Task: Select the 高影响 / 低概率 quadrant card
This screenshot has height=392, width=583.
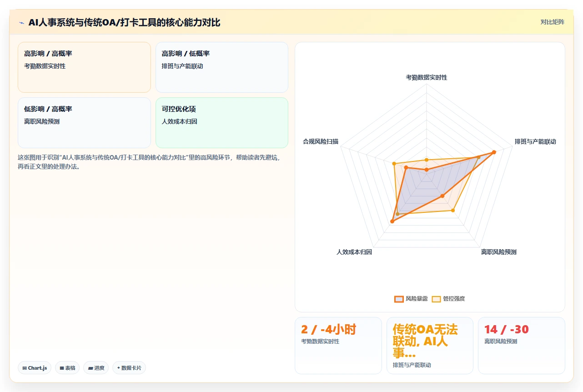Action: pyautogui.click(x=222, y=67)
